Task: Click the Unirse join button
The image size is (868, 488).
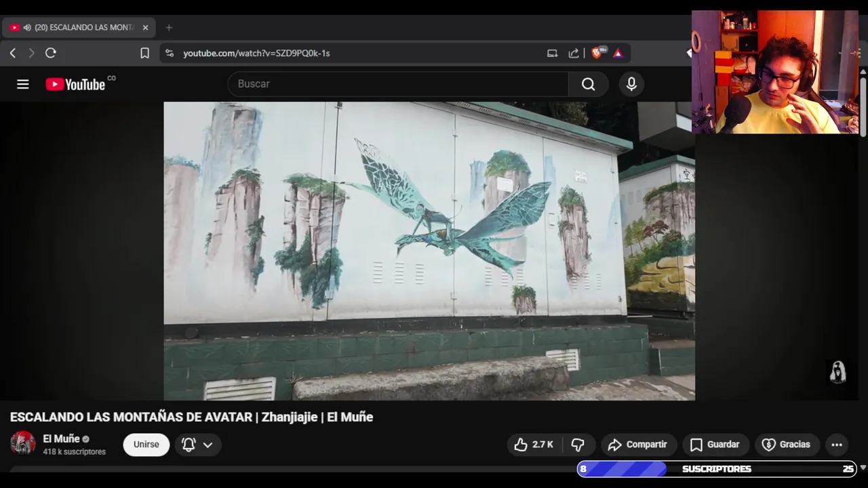Action: 146,445
